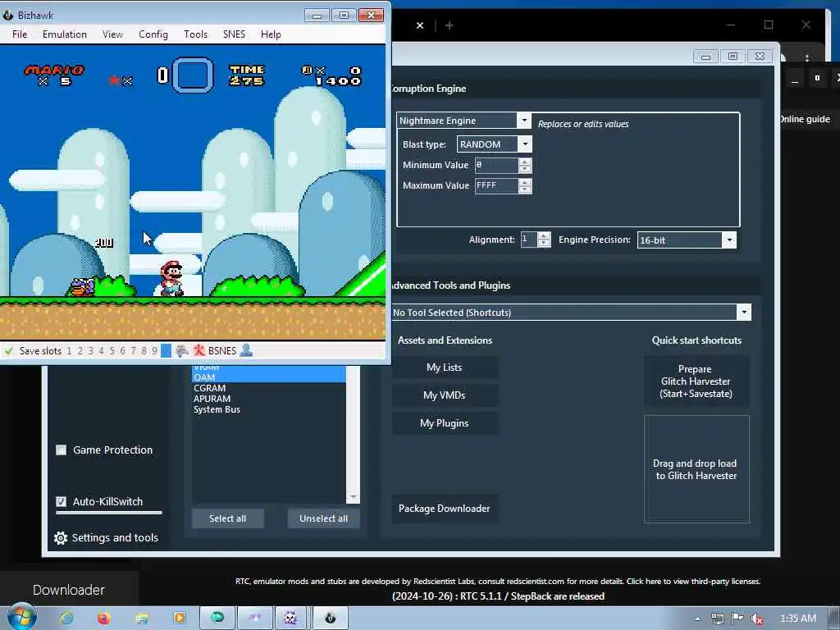This screenshot has height=630, width=840.
Task: Click Prepare Glitch Harvester (Start+Savestate)
Action: pos(696,381)
